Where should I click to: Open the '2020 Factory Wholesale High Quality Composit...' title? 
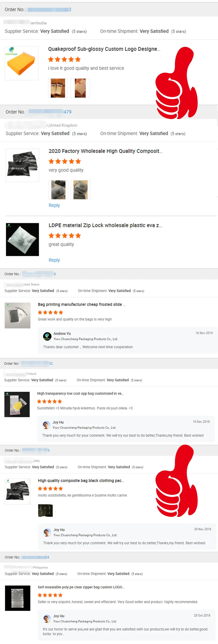click(105, 151)
